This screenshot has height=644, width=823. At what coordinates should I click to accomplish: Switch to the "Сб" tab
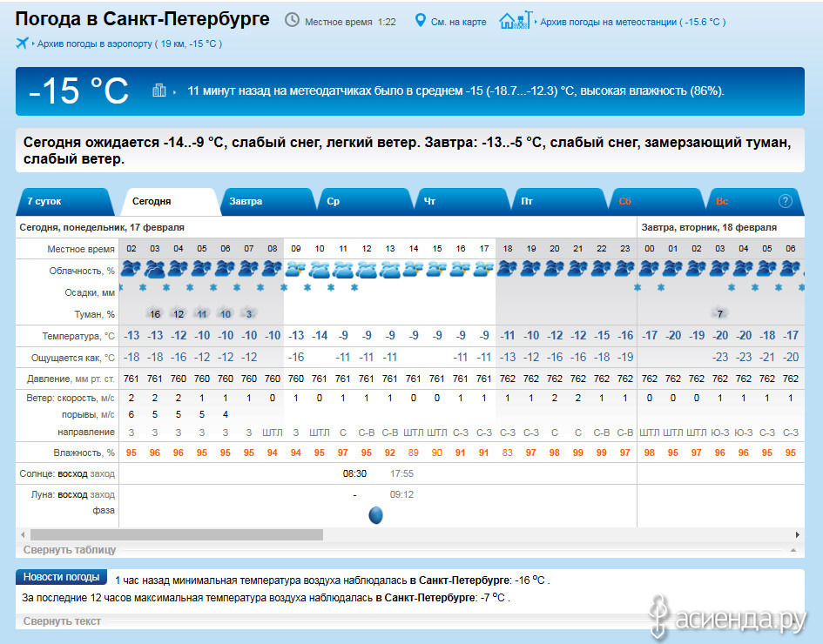tap(656, 201)
